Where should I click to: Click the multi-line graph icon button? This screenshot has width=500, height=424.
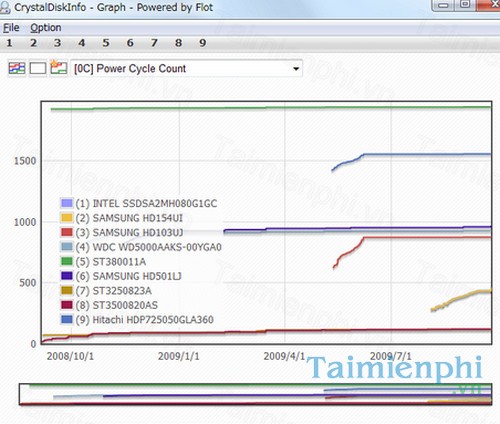(x=17, y=69)
